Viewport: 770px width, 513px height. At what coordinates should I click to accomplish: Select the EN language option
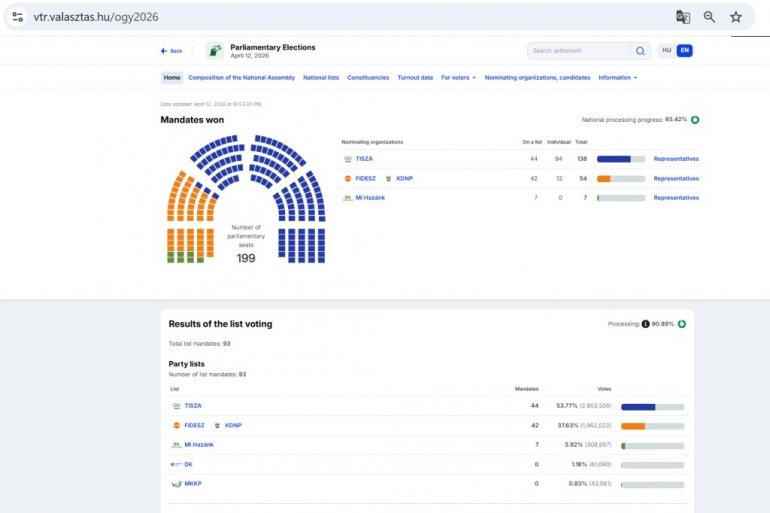(x=684, y=51)
